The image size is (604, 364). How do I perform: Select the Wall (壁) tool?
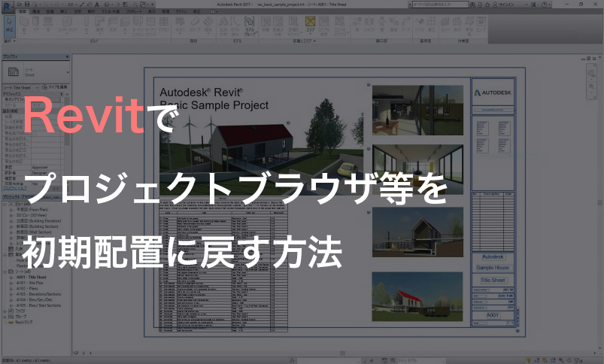pos(24,25)
